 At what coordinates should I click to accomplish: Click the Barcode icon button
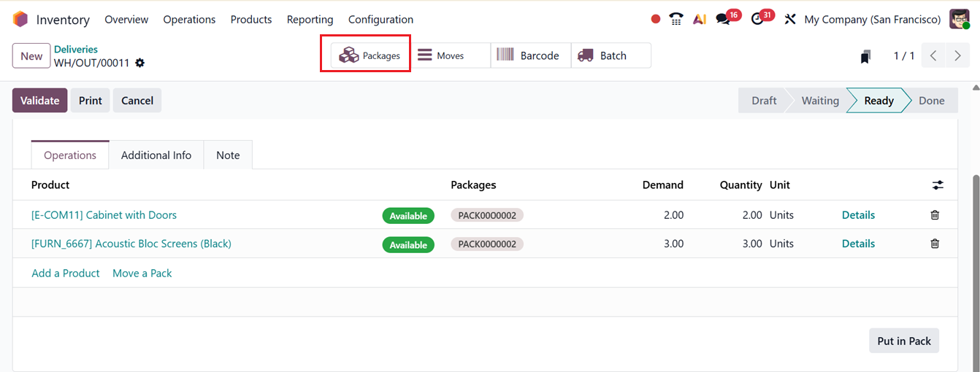pos(529,55)
